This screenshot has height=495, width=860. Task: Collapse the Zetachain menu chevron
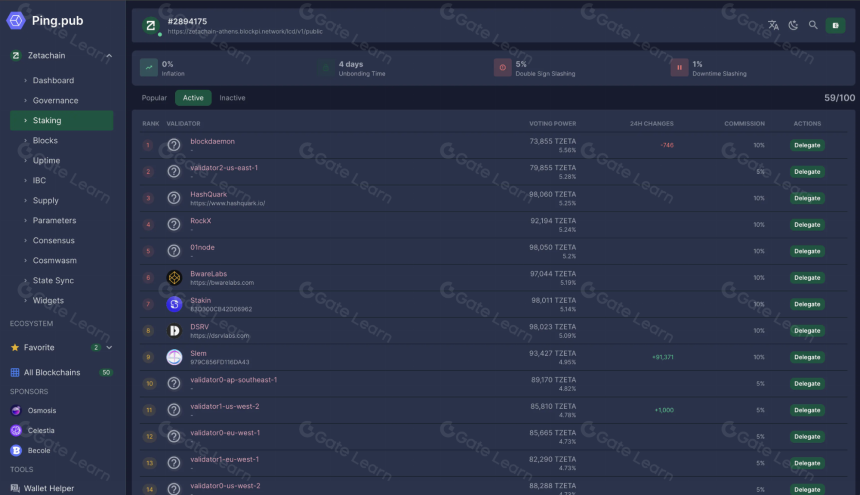109,55
